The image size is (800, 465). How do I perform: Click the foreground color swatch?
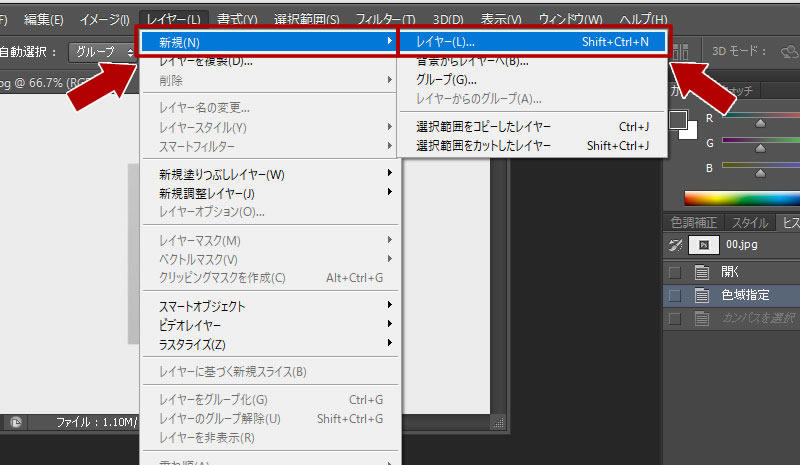[678, 120]
